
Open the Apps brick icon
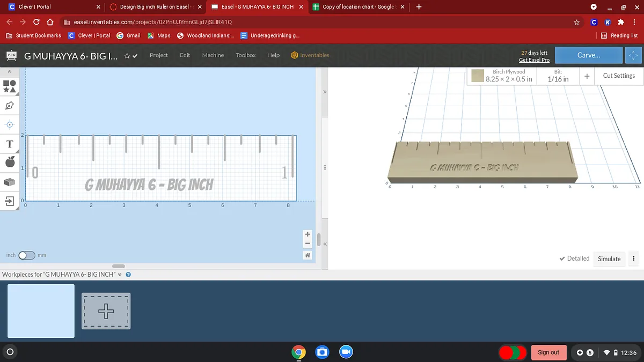click(9, 182)
